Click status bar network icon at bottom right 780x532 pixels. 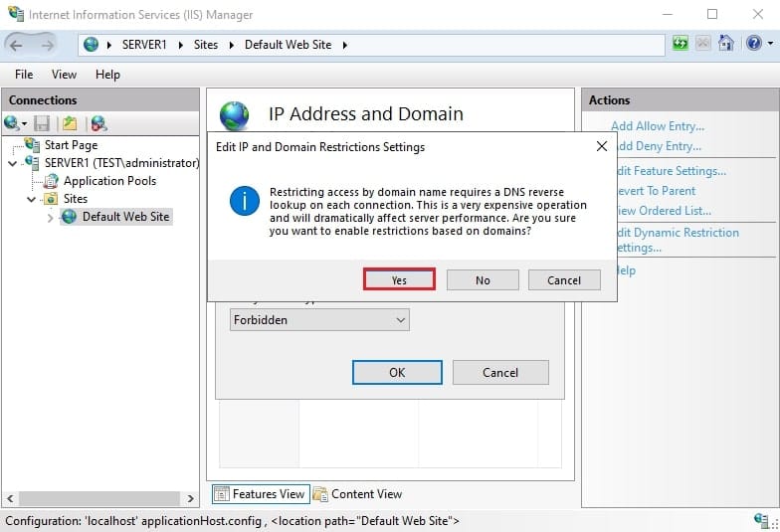(761, 521)
